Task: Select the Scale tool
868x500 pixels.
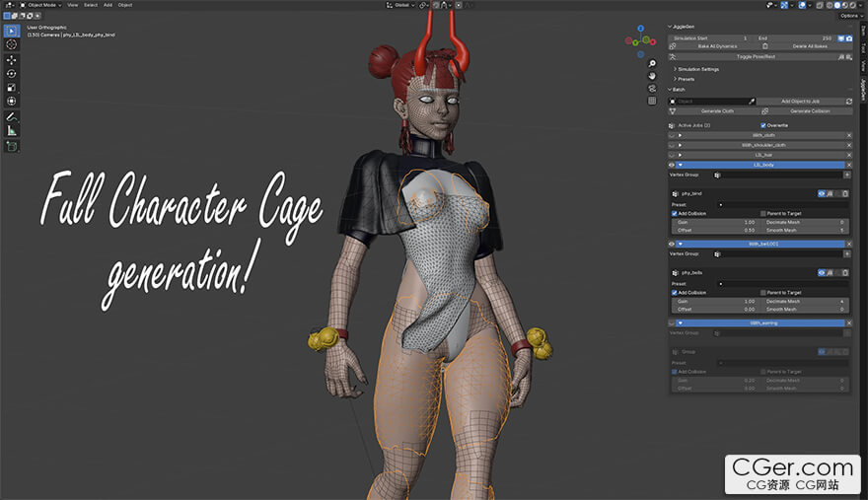Action: coord(12,87)
